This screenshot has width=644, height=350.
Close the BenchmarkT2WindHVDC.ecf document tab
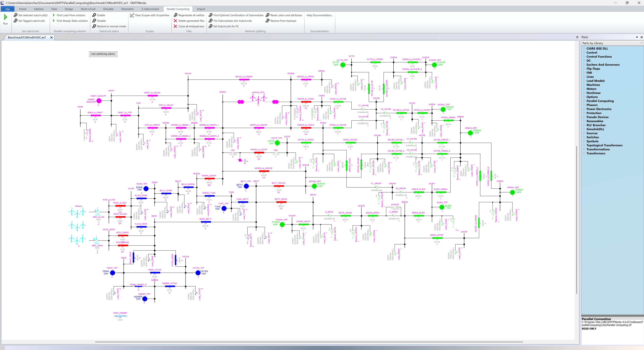pyautogui.click(x=51, y=37)
